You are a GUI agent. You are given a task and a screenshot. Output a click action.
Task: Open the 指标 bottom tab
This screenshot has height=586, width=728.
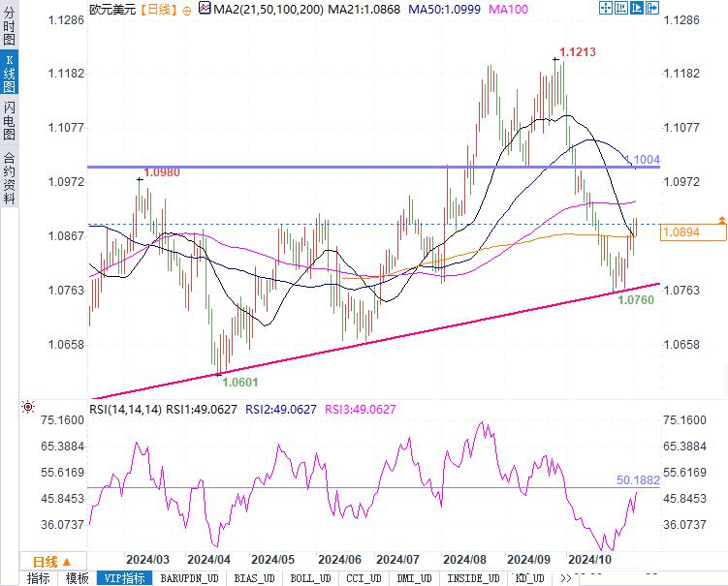[x=39, y=578]
